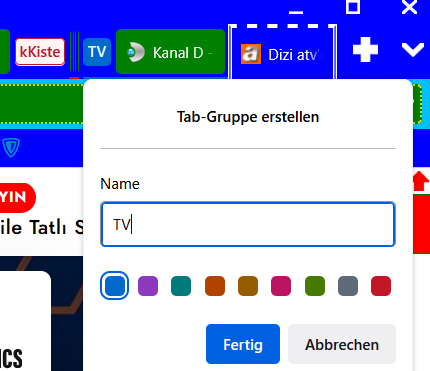Confirm tab group with Fertig
The image size is (430, 371).
(x=243, y=344)
